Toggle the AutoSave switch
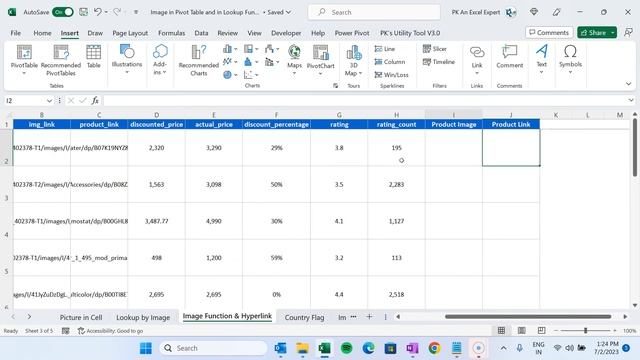The width and height of the screenshot is (640, 360). pyautogui.click(x=63, y=12)
